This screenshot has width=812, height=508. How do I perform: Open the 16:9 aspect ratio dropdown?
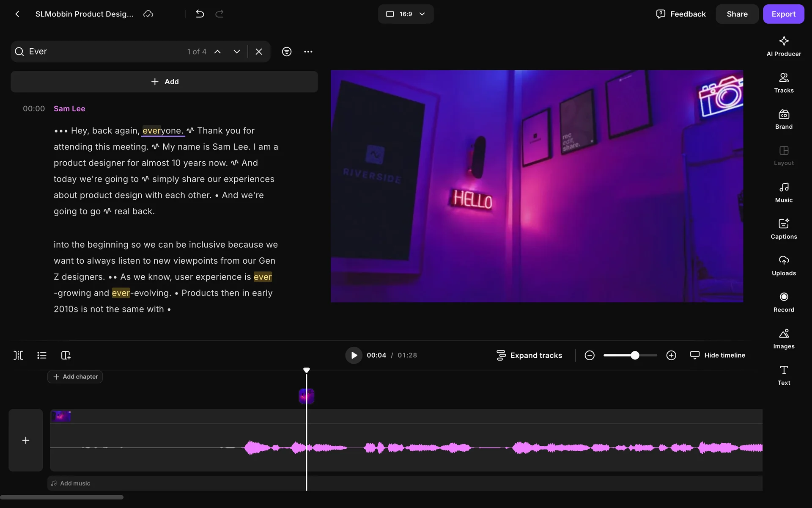click(405, 14)
